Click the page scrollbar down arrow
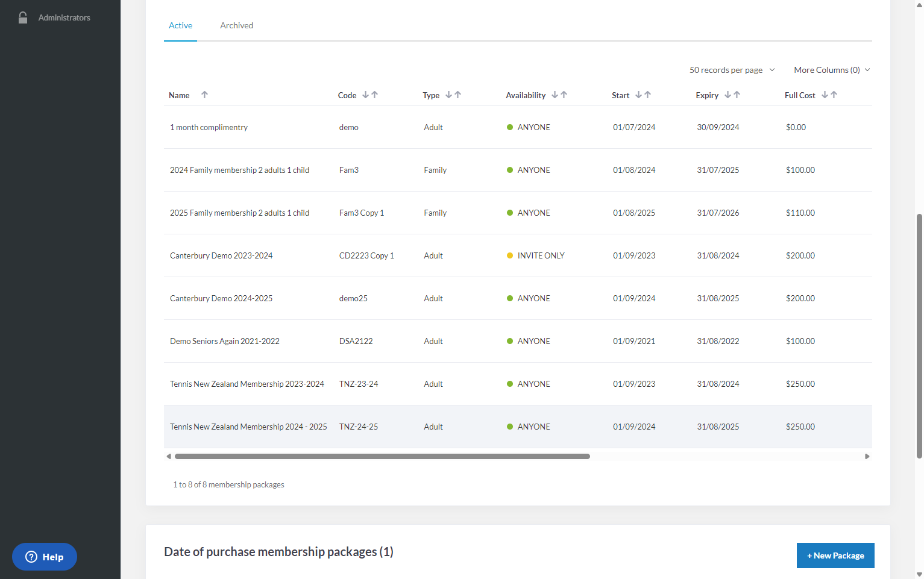Viewport: 924px width, 579px height. click(x=919, y=575)
